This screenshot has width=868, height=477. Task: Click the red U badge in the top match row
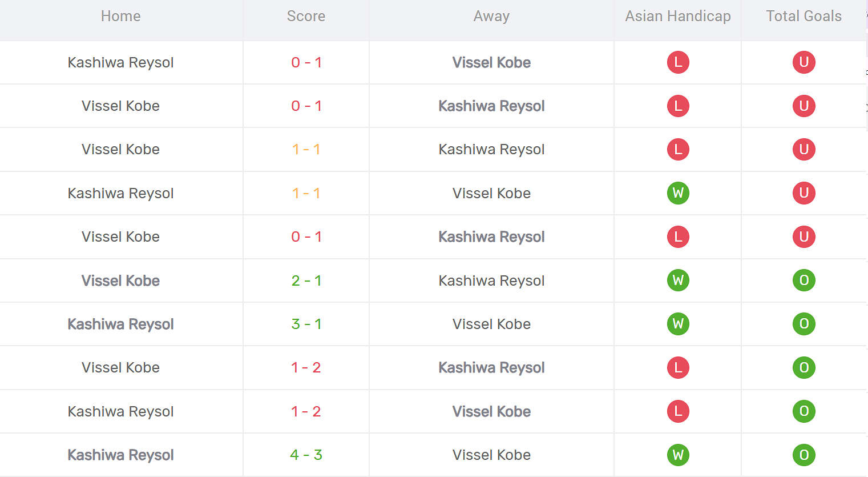coord(804,62)
